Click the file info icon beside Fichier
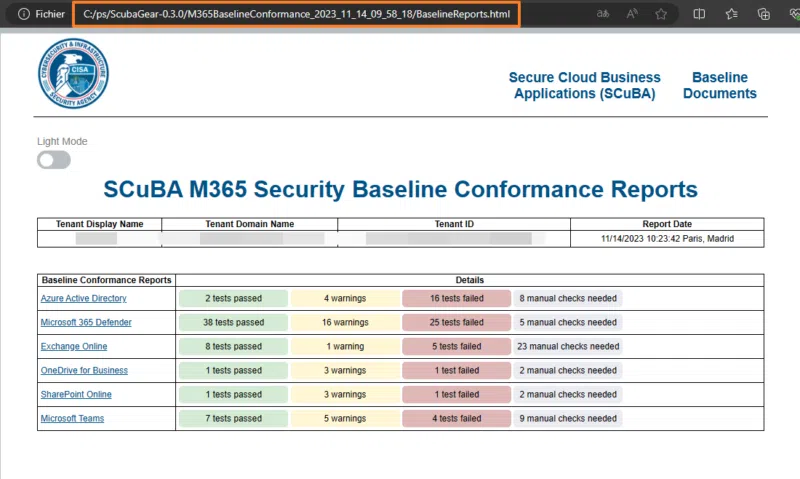The height and width of the screenshot is (479, 800). click(x=24, y=15)
